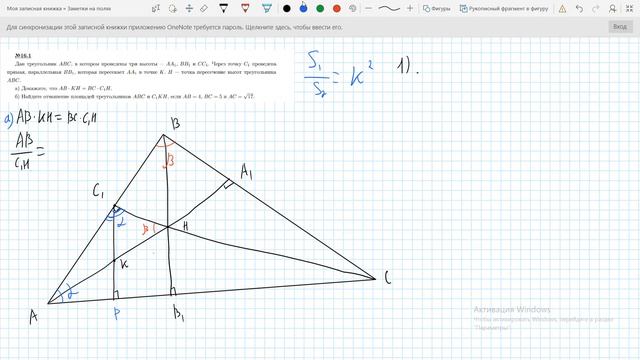The image size is (640, 360).
Task: Click the stroke thickness preview line
Action: coord(389,8)
